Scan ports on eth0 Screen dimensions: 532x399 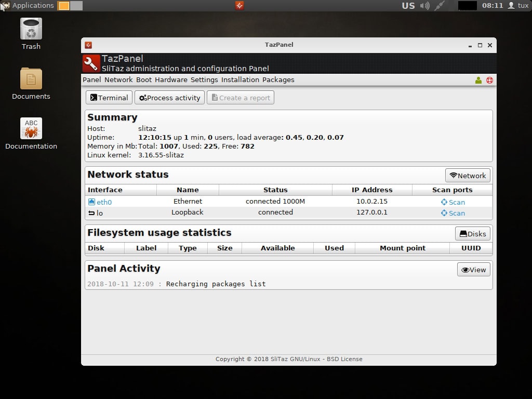pos(453,202)
